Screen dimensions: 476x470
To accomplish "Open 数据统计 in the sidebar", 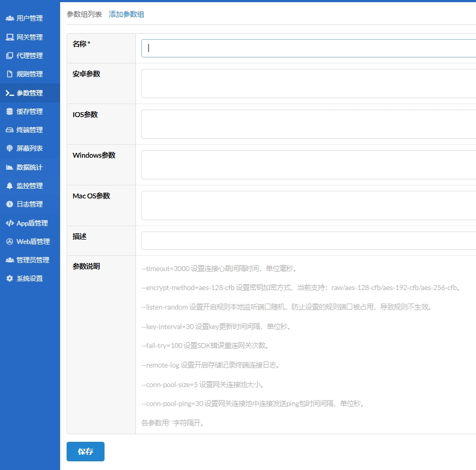I will click(x=29, y=168).
